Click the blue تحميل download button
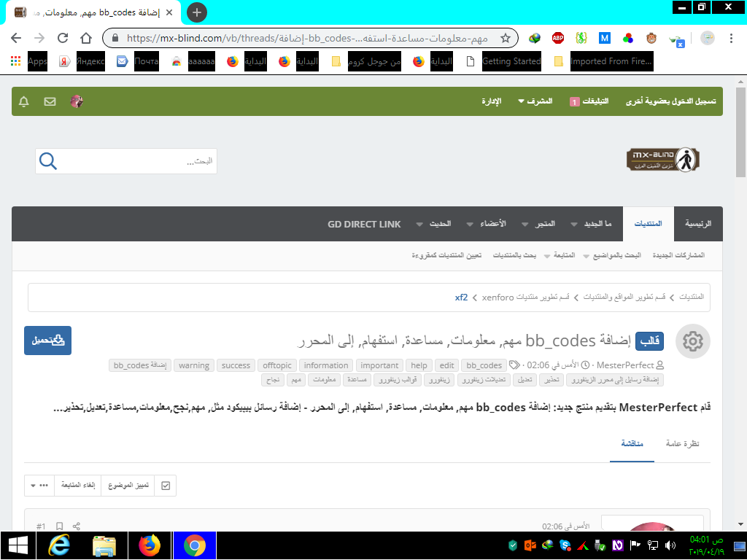The width and height of the screenshot is (747, 560). coord(48,341)
